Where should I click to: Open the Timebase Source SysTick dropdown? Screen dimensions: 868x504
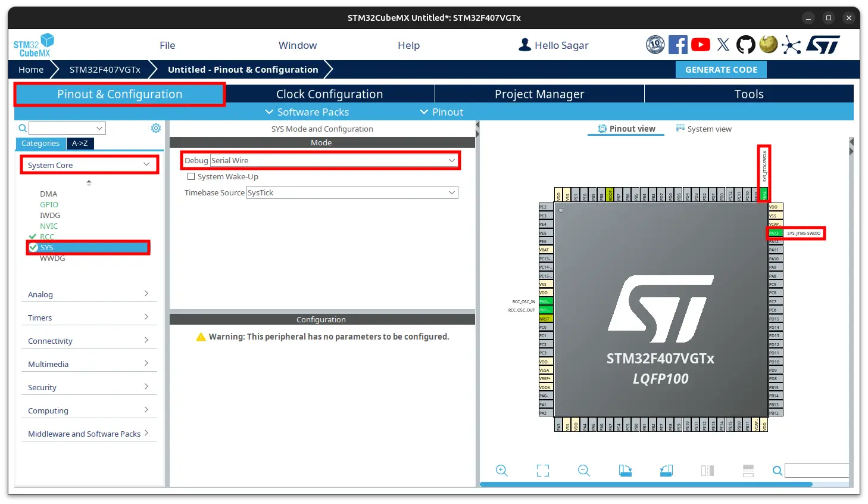352,192
